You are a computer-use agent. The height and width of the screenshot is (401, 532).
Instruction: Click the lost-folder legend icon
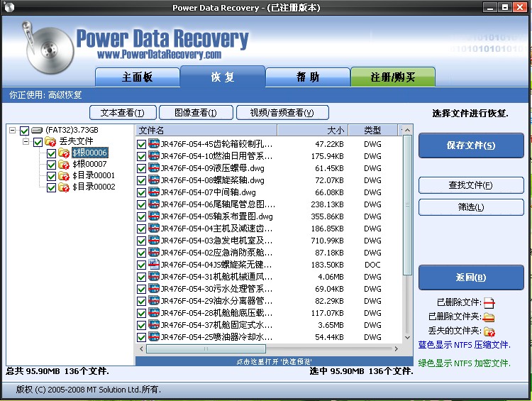coord(489,331)
